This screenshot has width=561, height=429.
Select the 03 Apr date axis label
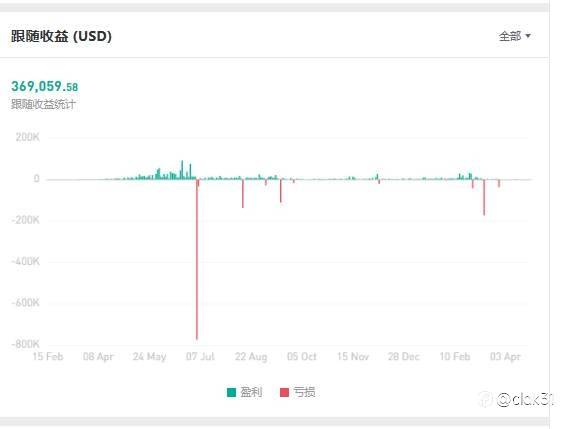coord(505,356)
